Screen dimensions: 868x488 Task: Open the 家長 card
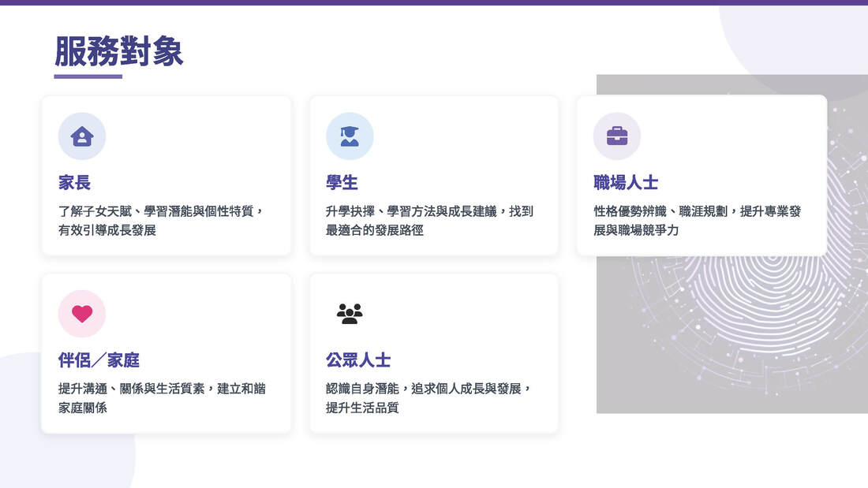coord(166,175)
